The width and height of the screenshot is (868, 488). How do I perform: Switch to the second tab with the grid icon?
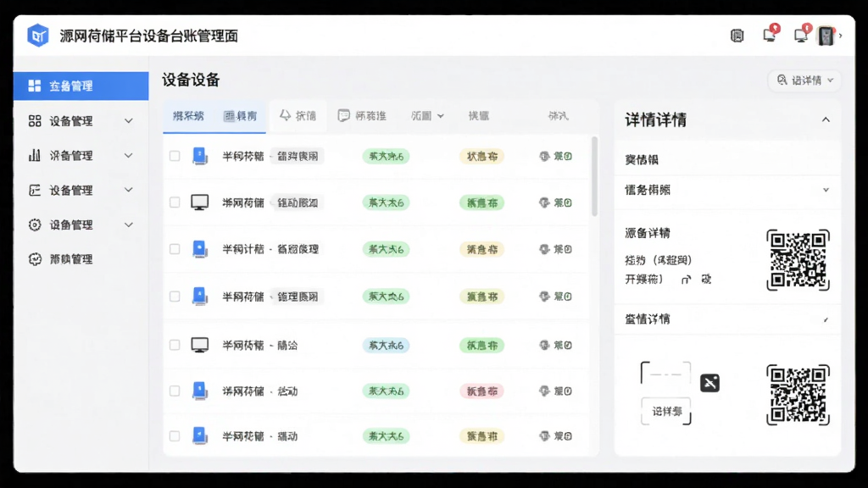tap(240, 115)
